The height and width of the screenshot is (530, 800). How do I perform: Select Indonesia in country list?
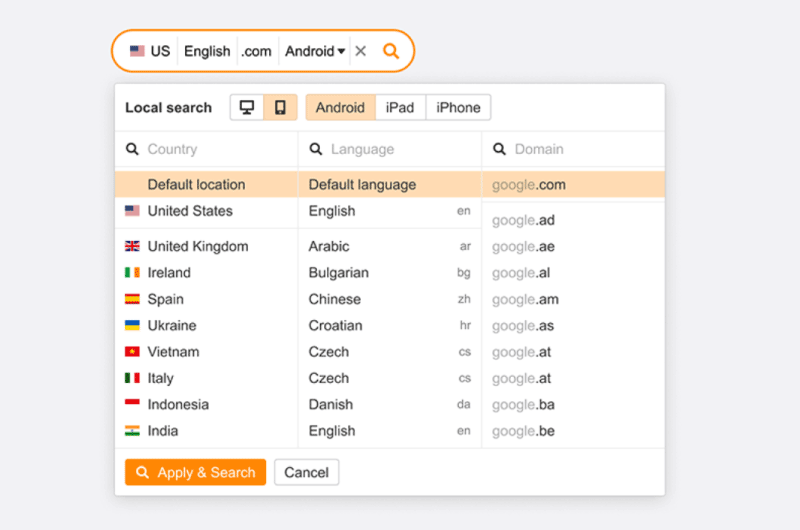tap(206, 405)
